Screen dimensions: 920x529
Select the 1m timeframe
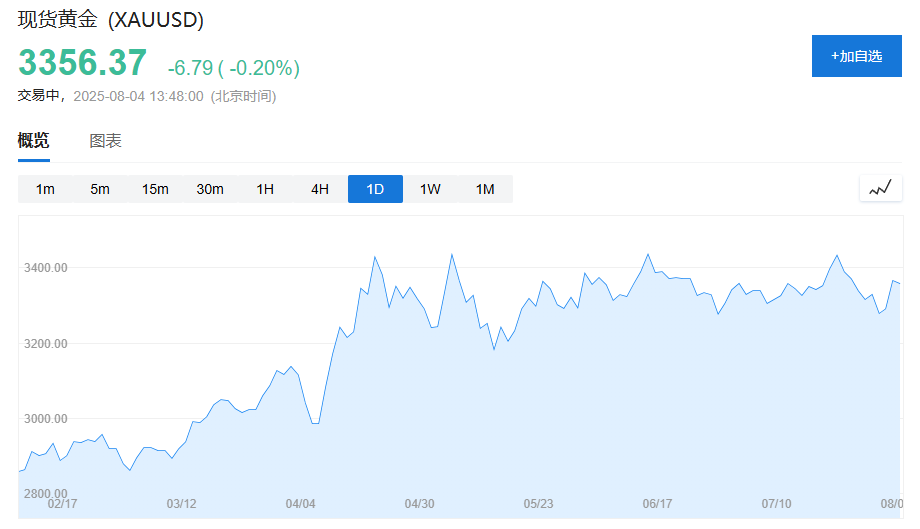point(45,189)
